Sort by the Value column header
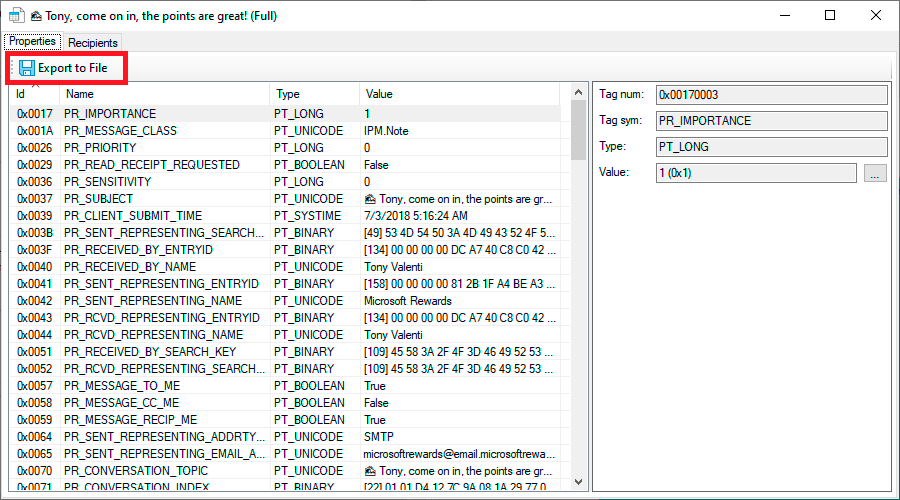This screenshot has height=500, width=900. click(459, 94)
